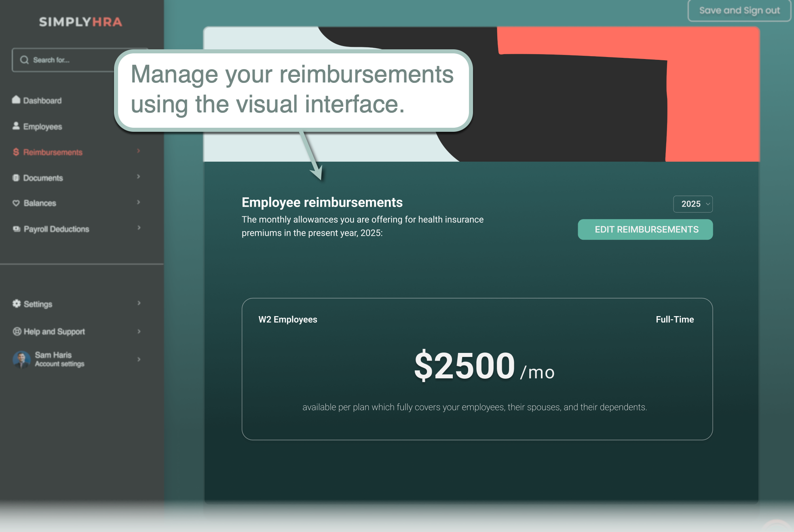Viewport: 794px width, 532px height.
Task: Click the Settings gear icon
Action: click(x=17, y=304)
